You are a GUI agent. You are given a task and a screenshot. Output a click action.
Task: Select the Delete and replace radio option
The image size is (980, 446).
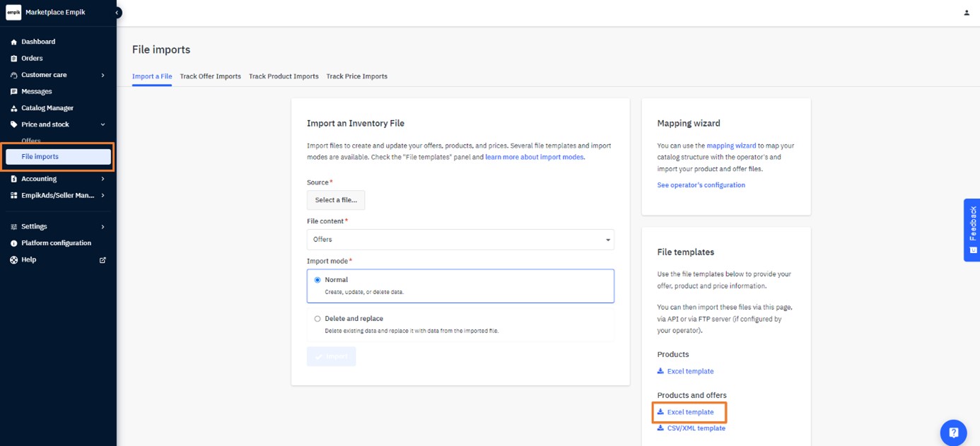[x=317, y=319]
